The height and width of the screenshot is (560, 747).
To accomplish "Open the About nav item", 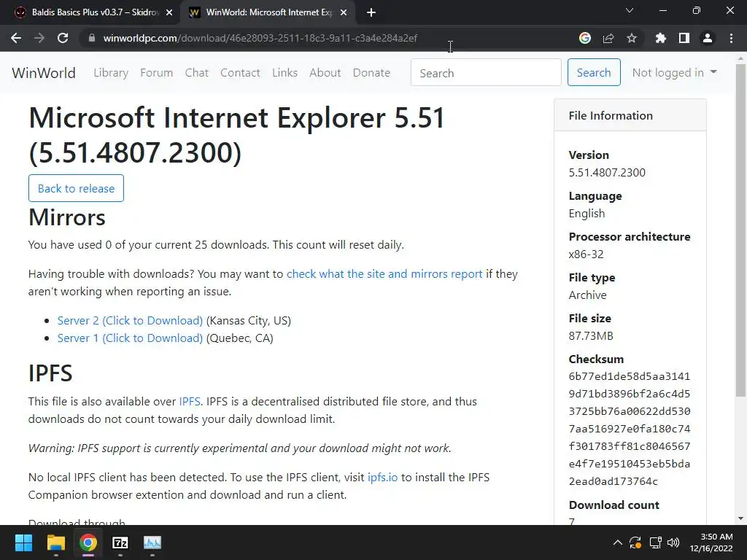I will [x=325, y=73].
